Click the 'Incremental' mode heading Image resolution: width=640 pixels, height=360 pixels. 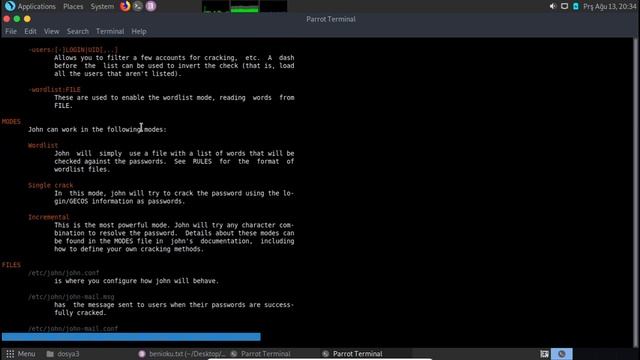click(49, 217)
